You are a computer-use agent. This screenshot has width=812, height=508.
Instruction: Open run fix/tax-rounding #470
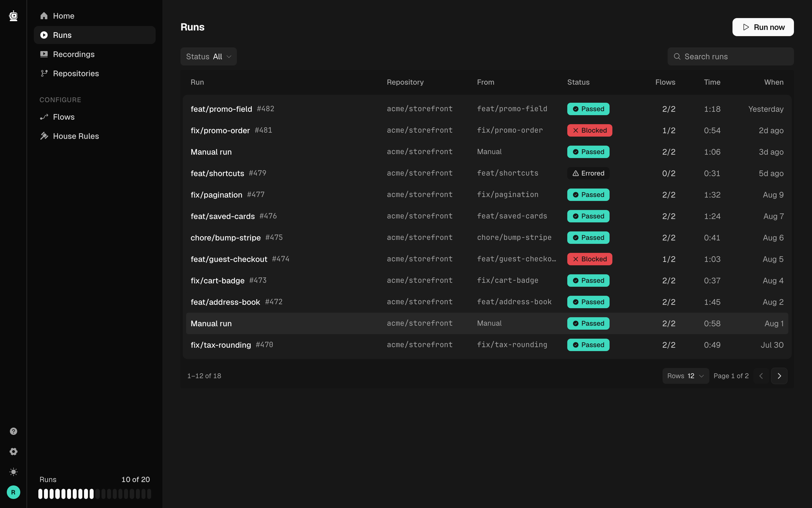(487, 345)
